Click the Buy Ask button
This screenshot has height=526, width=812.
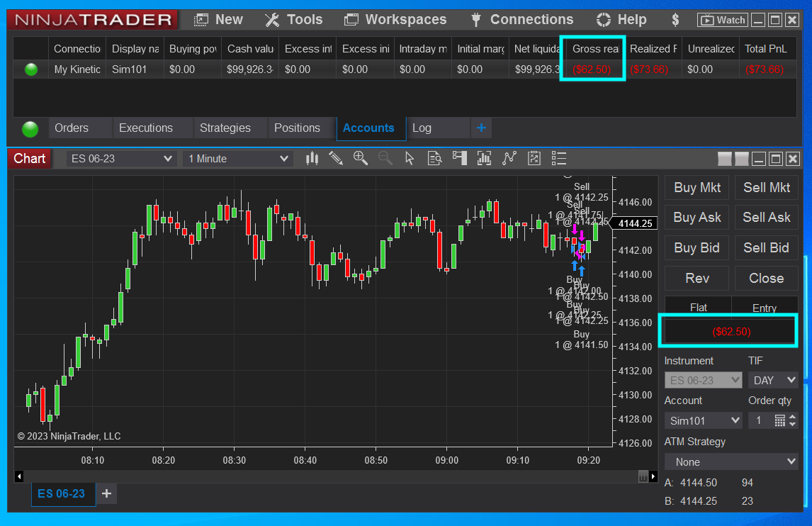pyautogui.click(x=697, y=217)
